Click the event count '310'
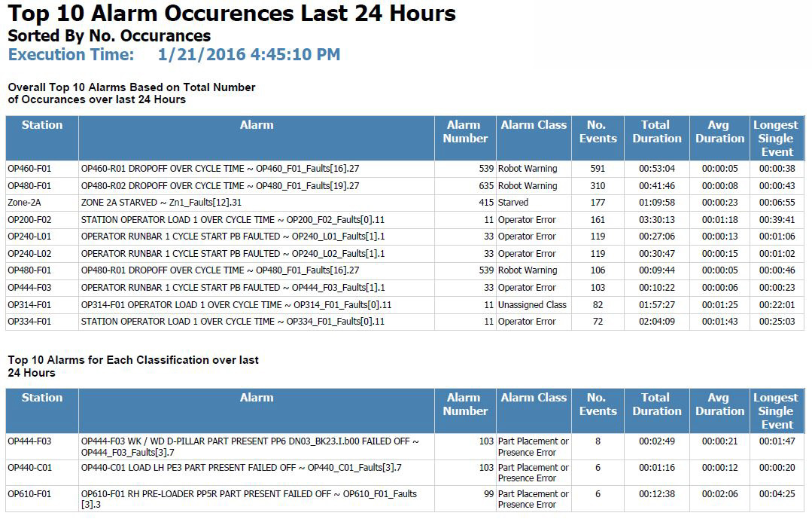The image size is (812, 519). pos(598,185)
